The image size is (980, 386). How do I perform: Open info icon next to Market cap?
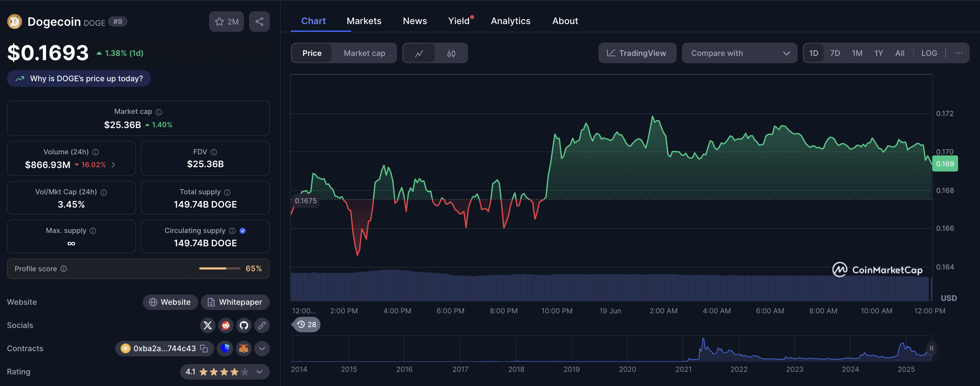159,112
